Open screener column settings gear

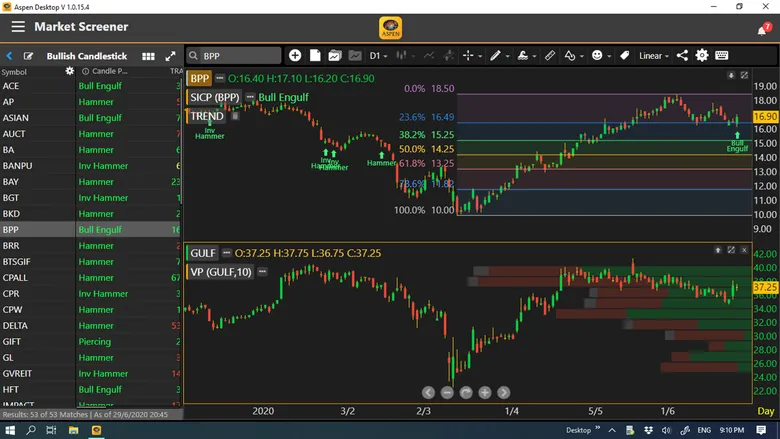70,71
